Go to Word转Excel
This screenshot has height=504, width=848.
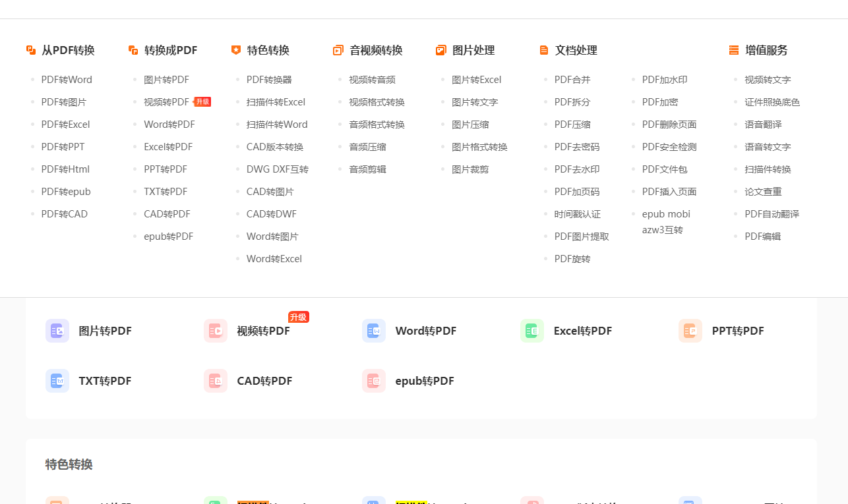click(274, 259)
